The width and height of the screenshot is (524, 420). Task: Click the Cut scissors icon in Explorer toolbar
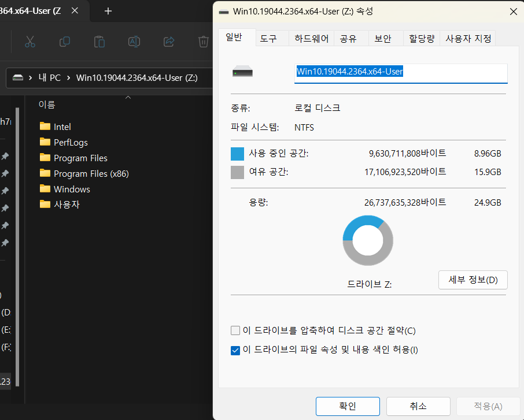[x=29, y=42]
